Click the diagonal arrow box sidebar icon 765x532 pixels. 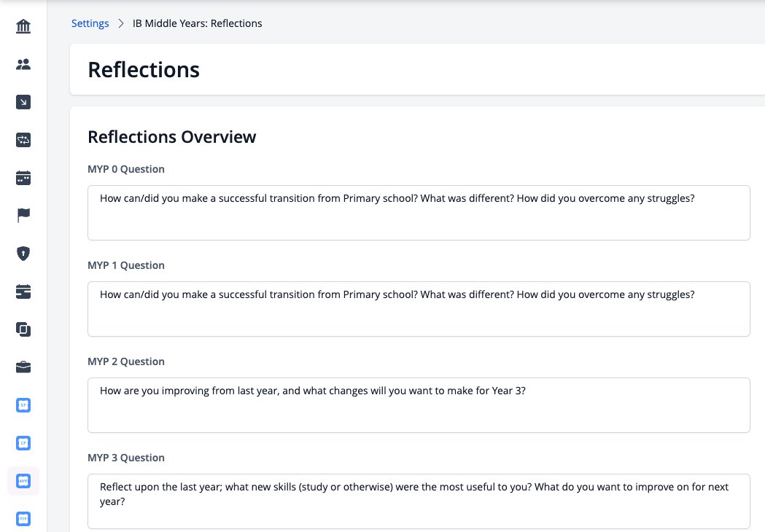point(23,102)
